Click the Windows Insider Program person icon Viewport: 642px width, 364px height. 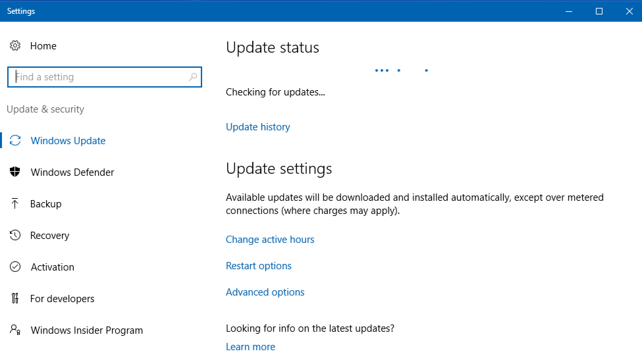pos(15,330)
